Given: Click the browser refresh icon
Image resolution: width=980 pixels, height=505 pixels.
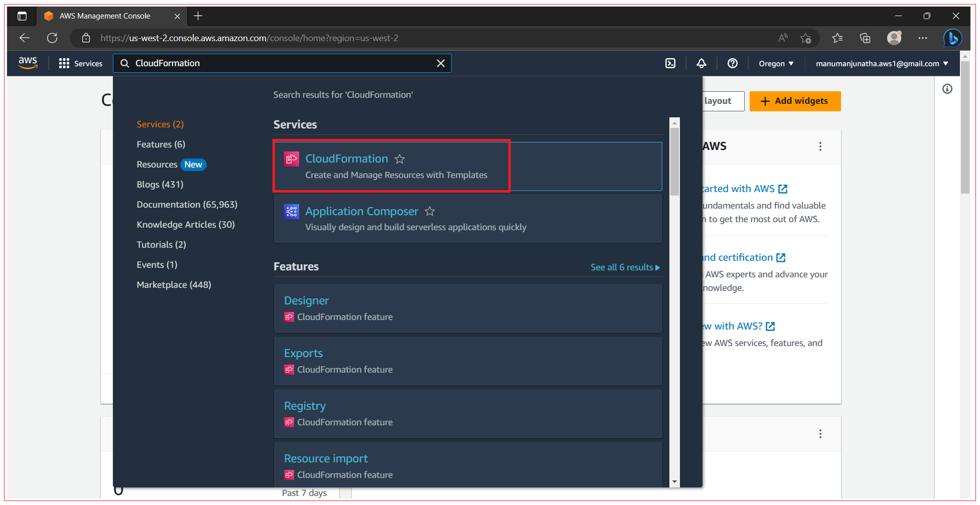Looking at the screenshot, I should coord(52,38).
